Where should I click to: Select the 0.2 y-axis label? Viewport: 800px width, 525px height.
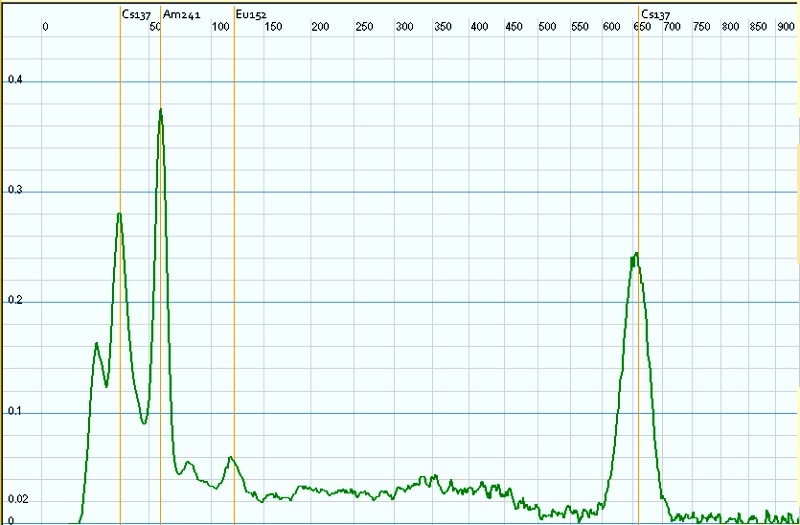(x=14, y=301)
